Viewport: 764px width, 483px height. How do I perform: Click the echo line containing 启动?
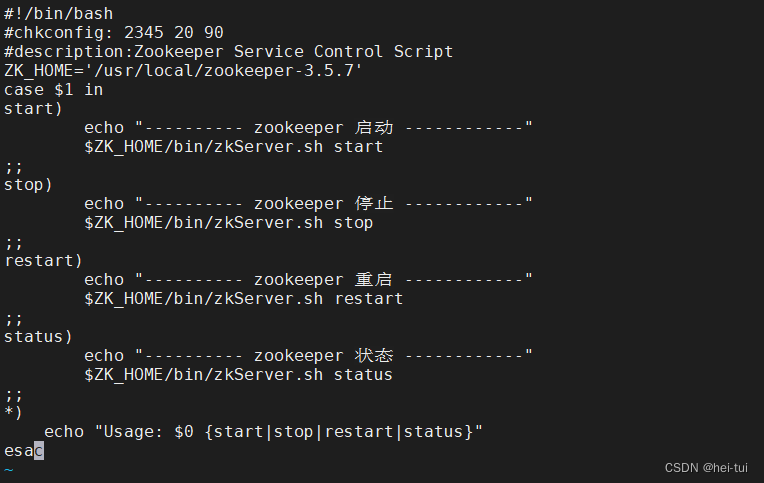tap(308, 128)
